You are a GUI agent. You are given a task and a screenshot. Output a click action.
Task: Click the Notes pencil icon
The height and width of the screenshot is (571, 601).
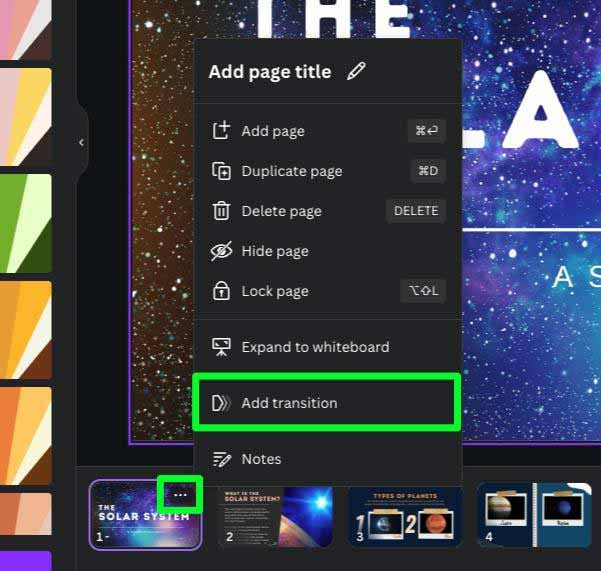point(222,459)
